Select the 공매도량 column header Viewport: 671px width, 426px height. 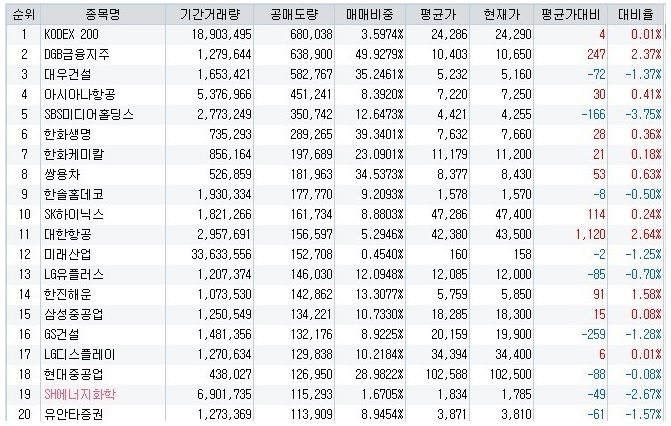coord(294,15)
